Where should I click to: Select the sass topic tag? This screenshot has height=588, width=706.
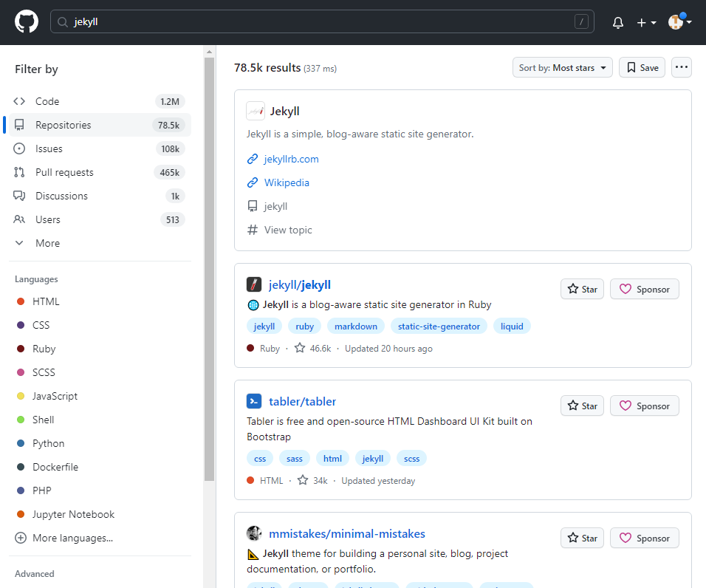[x=295, y=459]
